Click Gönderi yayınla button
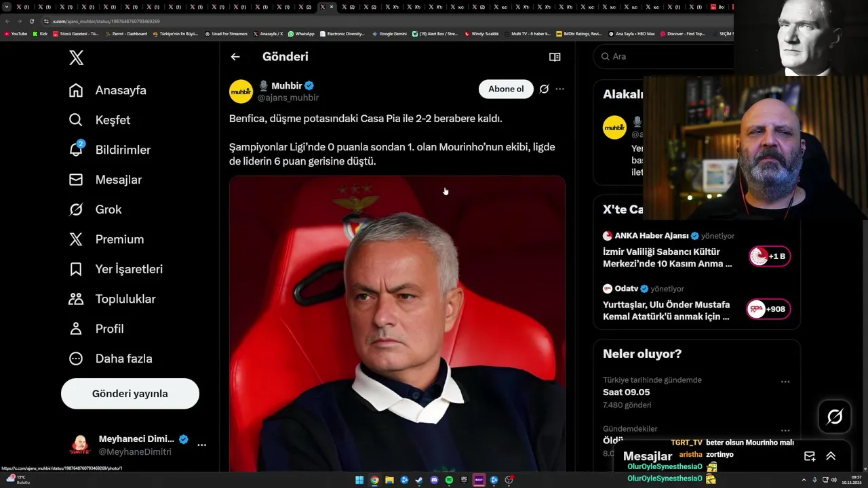This screenshot has width=868, height=488. coord(130,394)
